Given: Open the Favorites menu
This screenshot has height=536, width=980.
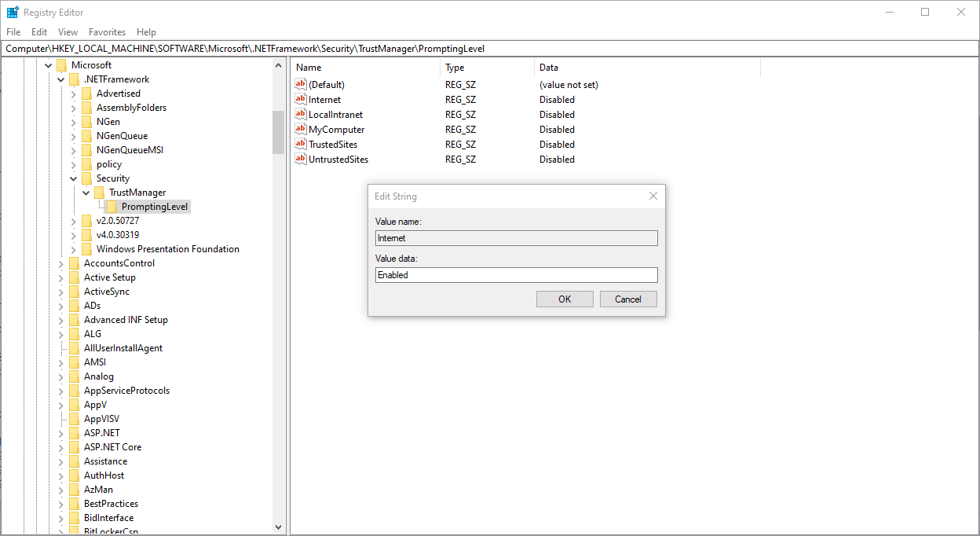Looking at the screenshot, I should [107, 32].
